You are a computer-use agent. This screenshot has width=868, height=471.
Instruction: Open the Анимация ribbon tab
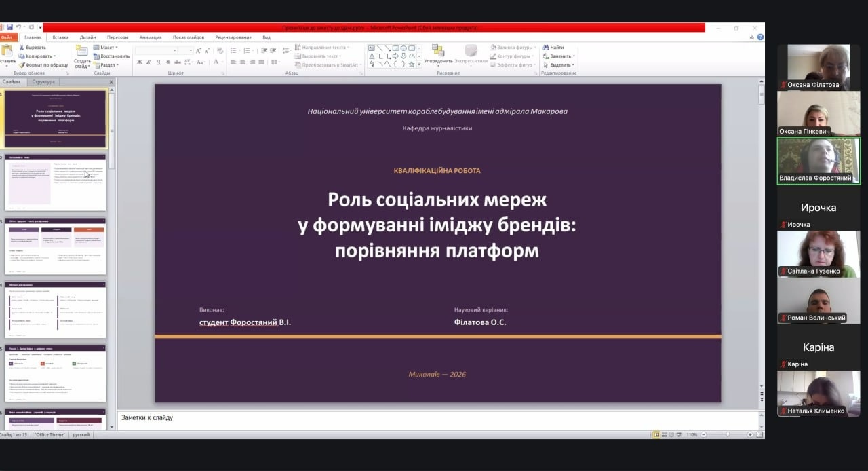coord(151,37)
